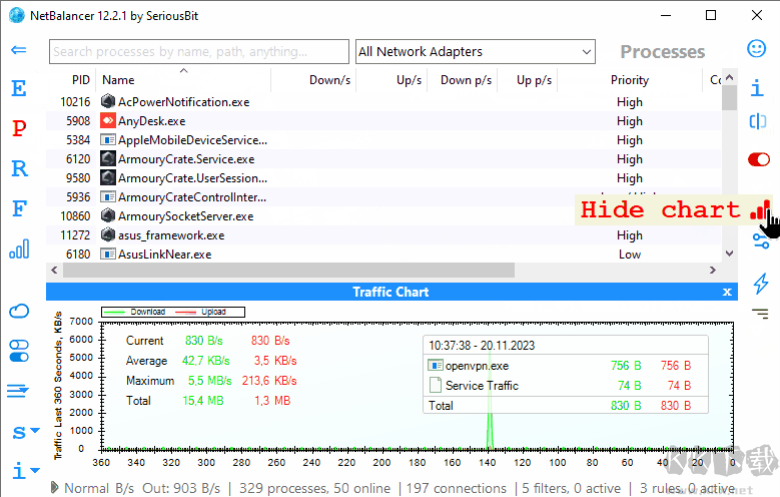Click the lightning bolt icon on right sidebar

point(761,283)
